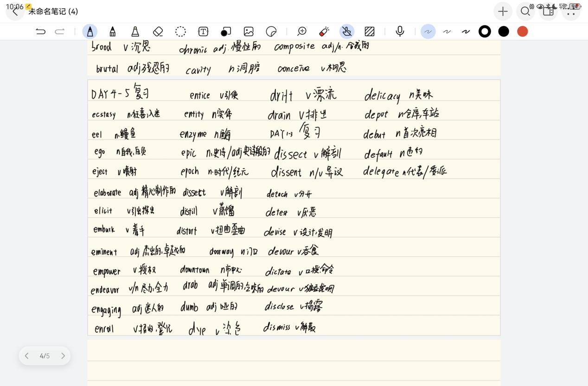The width and height of the screenshot is (588, 386).
Task: Add a new page with plus button
Action: pos(503,12)
